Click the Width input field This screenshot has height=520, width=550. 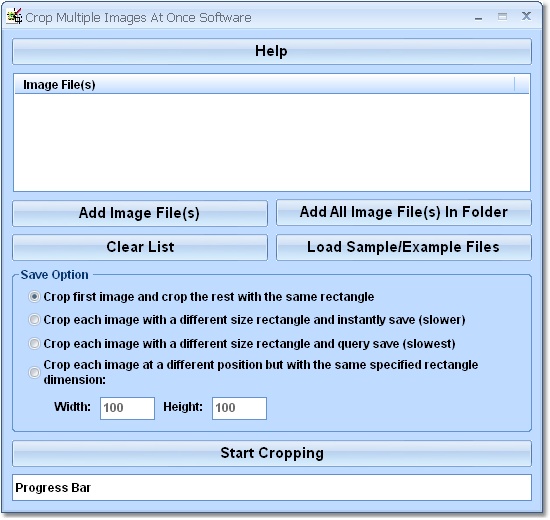point(127,408)
